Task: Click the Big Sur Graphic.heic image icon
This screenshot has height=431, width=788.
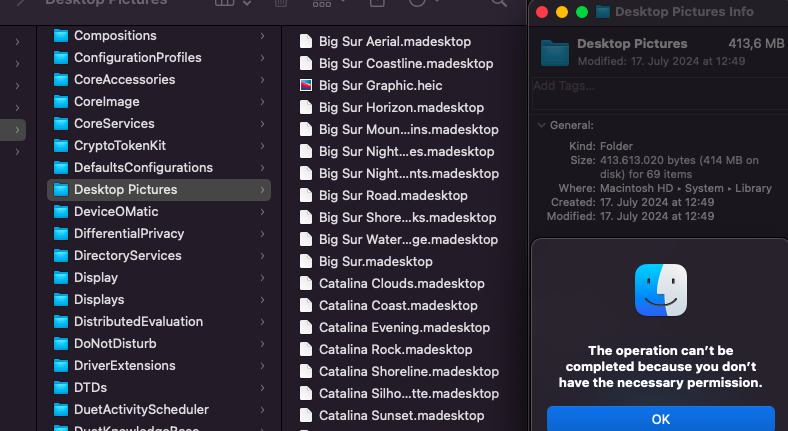Action: [x=306, y=85]
